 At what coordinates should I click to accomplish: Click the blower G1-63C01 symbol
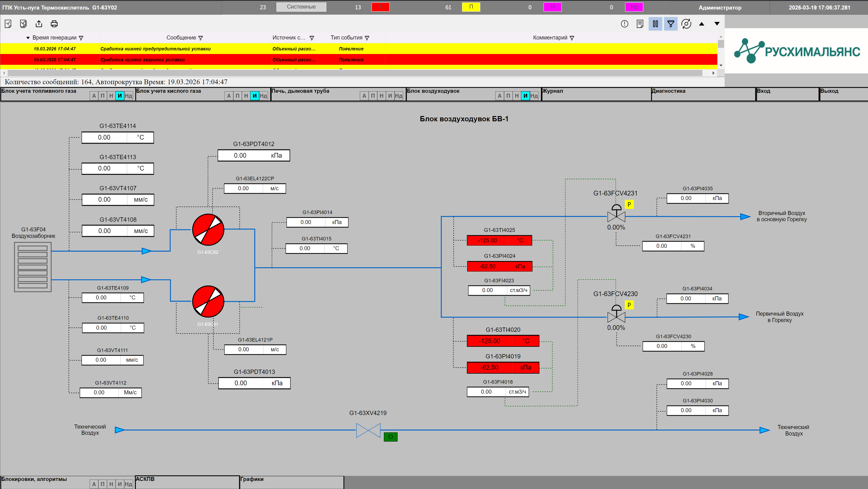tap(208, 301)
